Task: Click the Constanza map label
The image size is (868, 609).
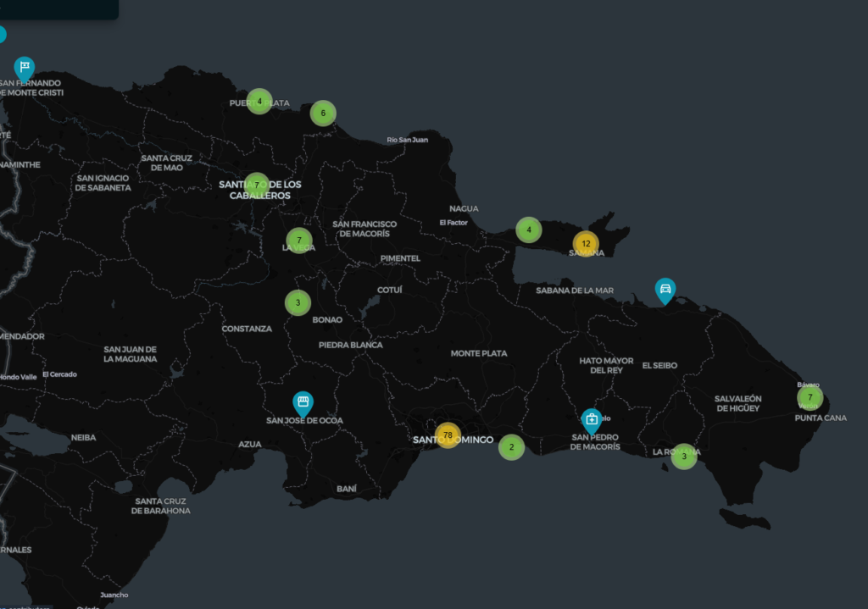Action: (x=247, y=329)
